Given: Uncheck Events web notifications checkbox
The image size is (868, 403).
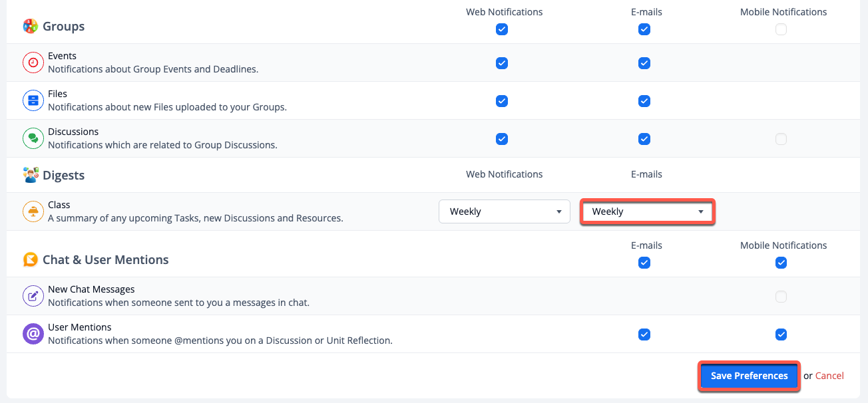Looking at the screenshot, I should [x=502, y=63].
